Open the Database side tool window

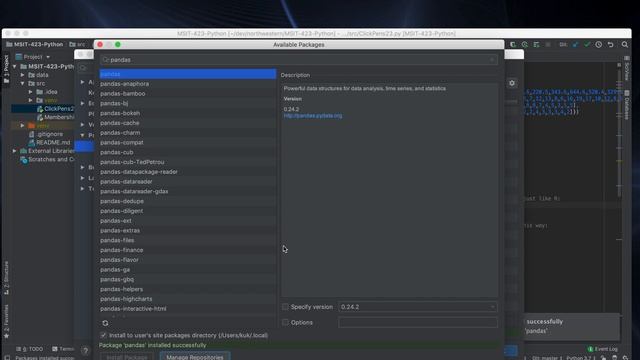pos(627,105)
